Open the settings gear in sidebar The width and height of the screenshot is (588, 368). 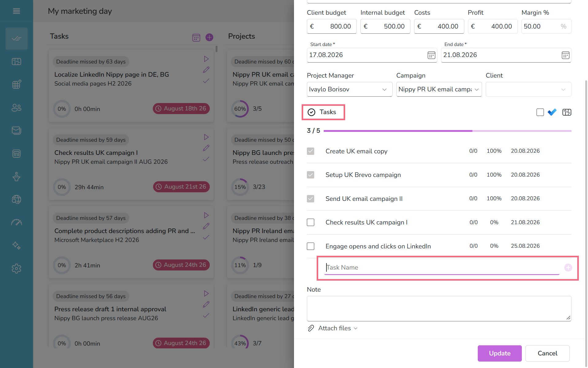(17, 269)
